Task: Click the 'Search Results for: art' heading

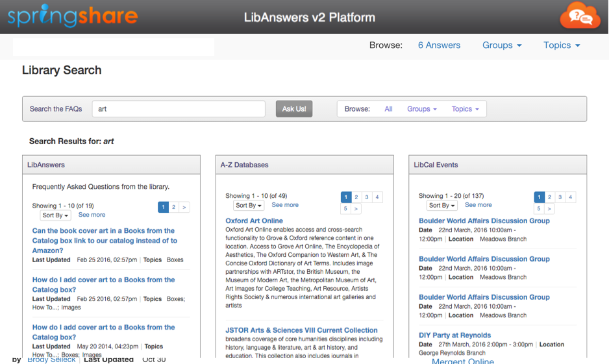Action: [71, 141]
